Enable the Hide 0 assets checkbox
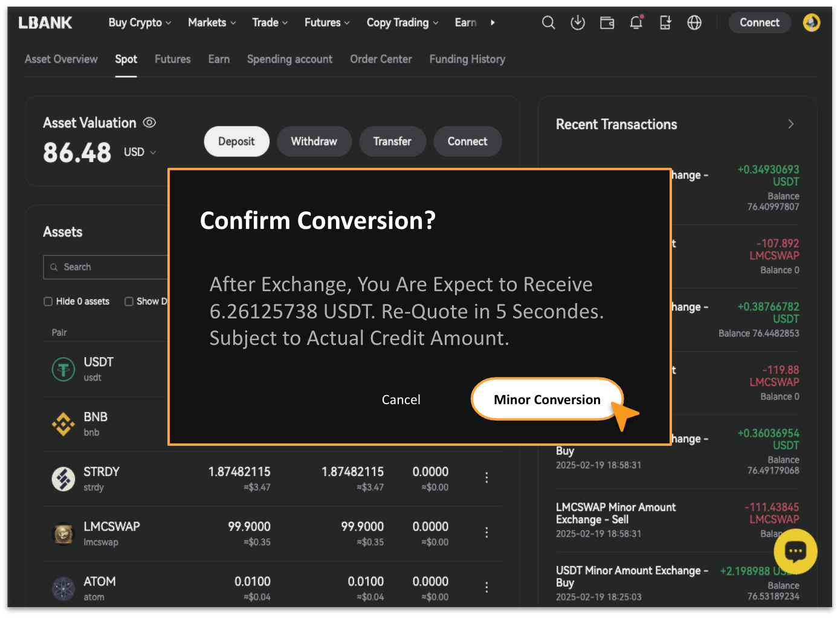This screenshot has height=618, width=840. coord(48,301)
